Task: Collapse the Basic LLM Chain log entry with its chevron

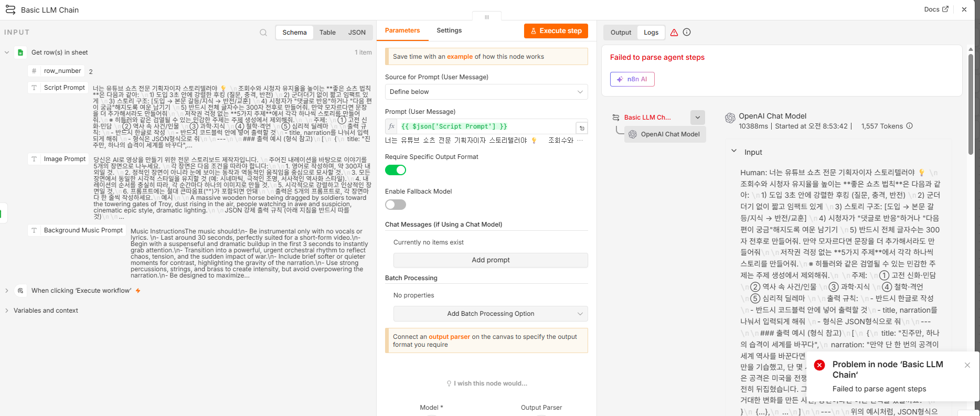Action: [698, 118]
